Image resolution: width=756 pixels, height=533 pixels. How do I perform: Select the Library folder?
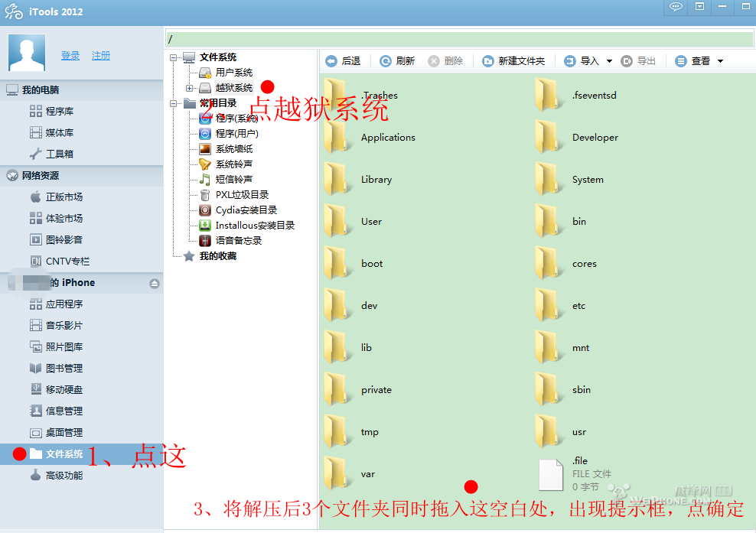point(358,179)
